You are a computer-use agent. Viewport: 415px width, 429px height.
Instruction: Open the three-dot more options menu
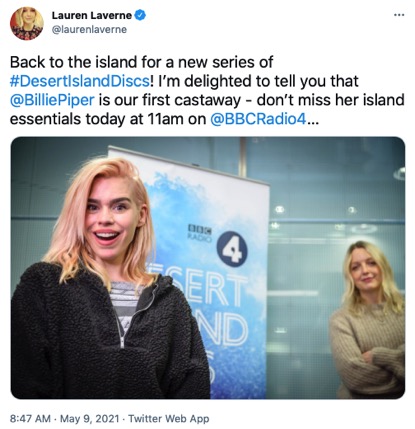pyautogui.click(x=399, y=15)
